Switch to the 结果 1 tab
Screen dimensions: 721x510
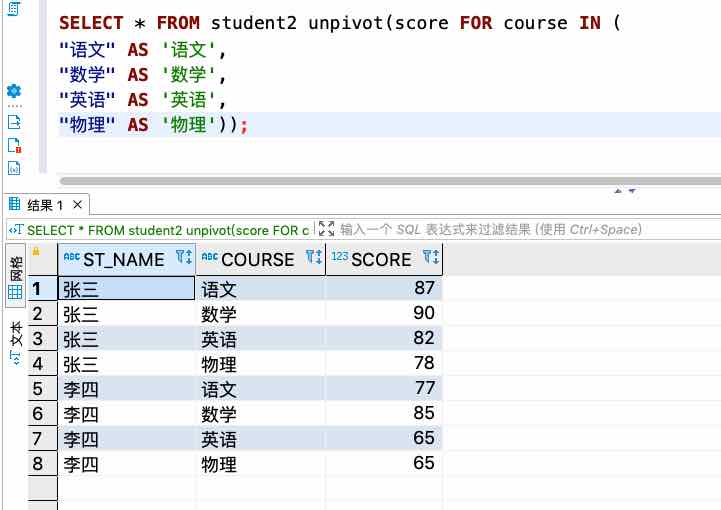point(46,205)
